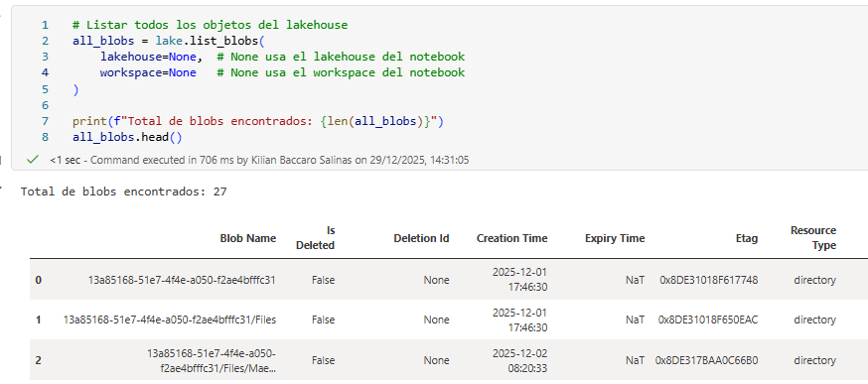The image size is (868, 384).
Task: Click the NaT value in row 2
Action: point(635,360)
